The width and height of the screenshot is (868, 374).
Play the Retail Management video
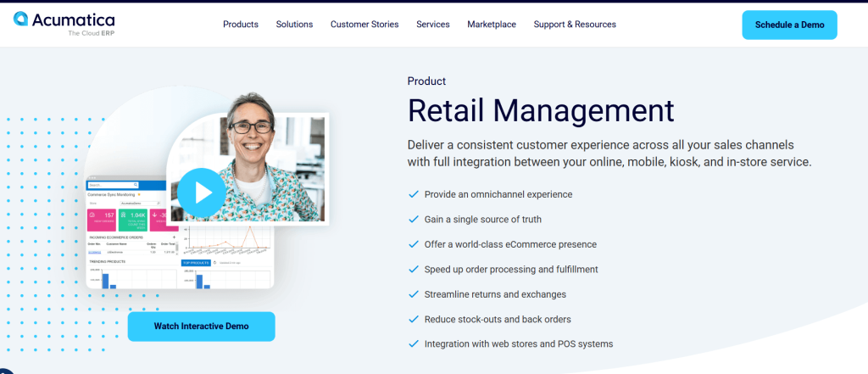coord(202,193)
